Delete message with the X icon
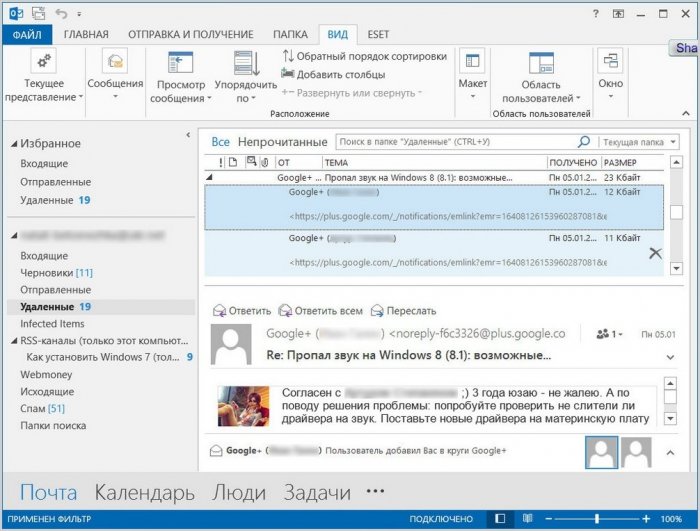Viewport: 700px width, 531px height. click(x=655, y=253)
